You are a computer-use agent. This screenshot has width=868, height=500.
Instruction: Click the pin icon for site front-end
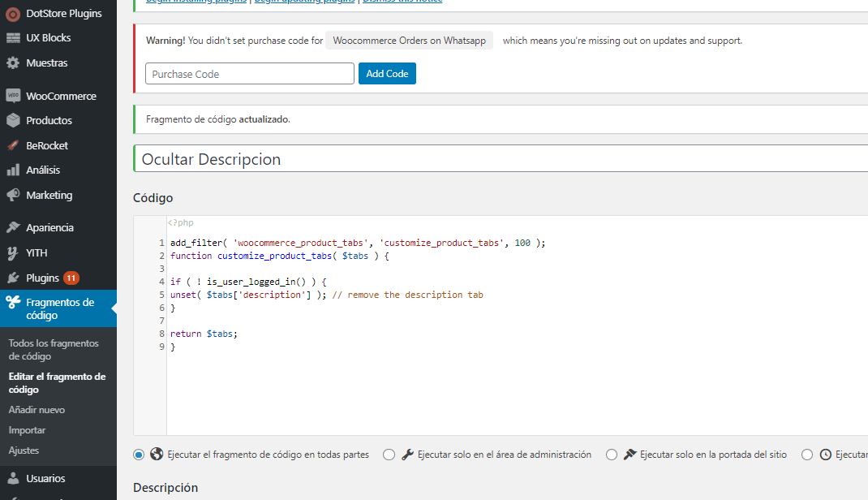pos(630,454)
